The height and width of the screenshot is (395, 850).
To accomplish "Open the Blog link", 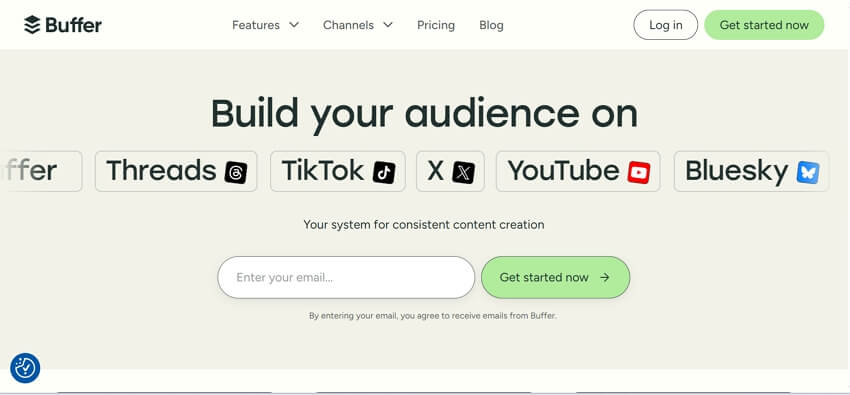I will pyautogui.click(x=491, y=25).
